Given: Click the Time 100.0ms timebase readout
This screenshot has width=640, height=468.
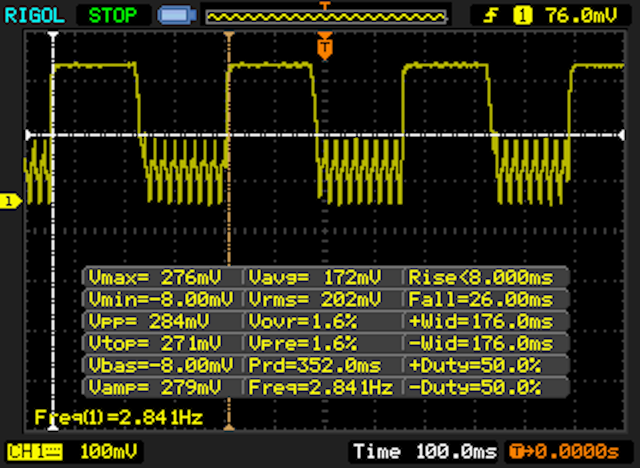Looking at the screenshot, I should pyautogui.click(x=425, y=452).
